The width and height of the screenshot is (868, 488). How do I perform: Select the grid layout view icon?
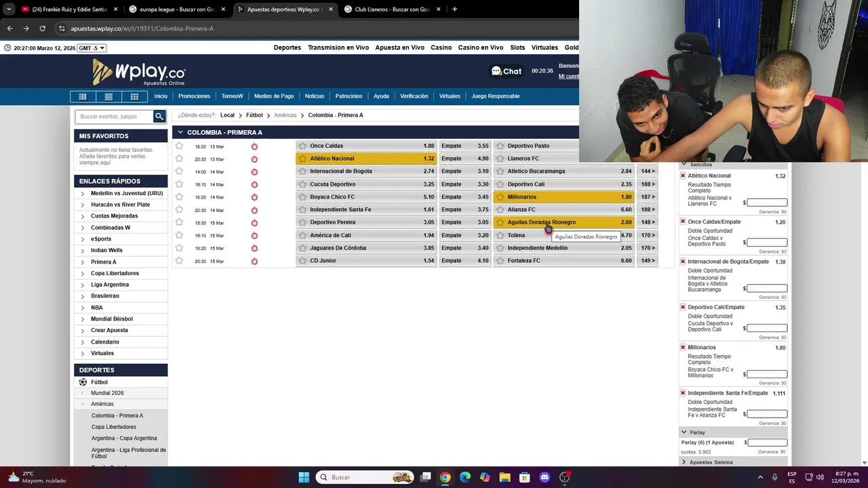click(x=134, y=96)
